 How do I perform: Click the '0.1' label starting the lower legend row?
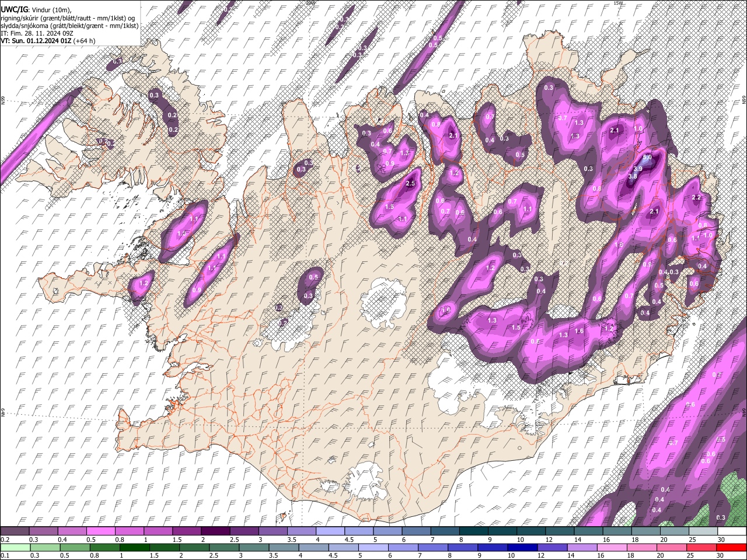6,555
